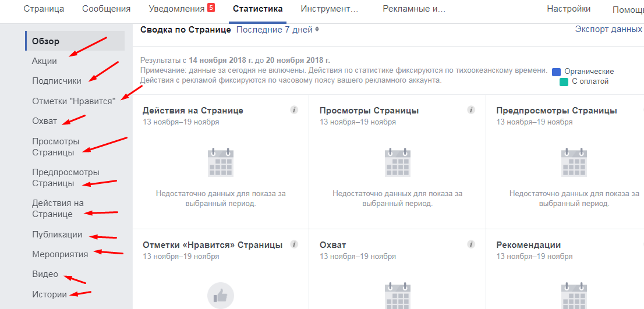The height and width of the screenshot is (309, 644).
Task: Click the 20 ноября 2018 г. end date
Action: pos(298,61)
